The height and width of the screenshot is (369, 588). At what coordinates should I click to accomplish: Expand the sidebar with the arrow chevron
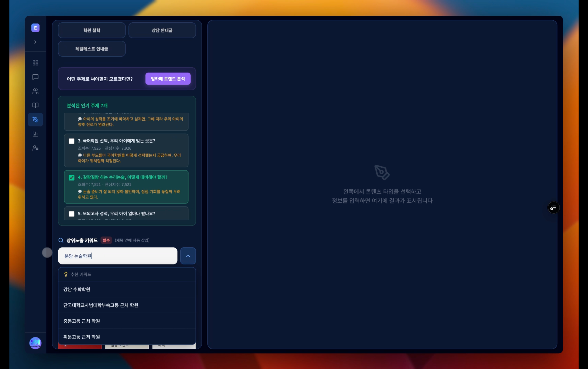point(35,42)
